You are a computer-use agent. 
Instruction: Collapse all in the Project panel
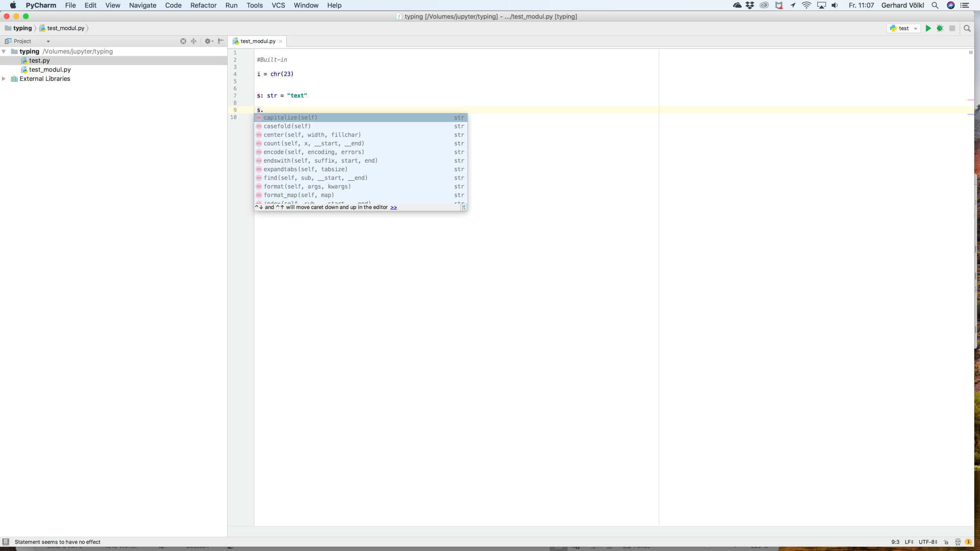click(194, 41)
